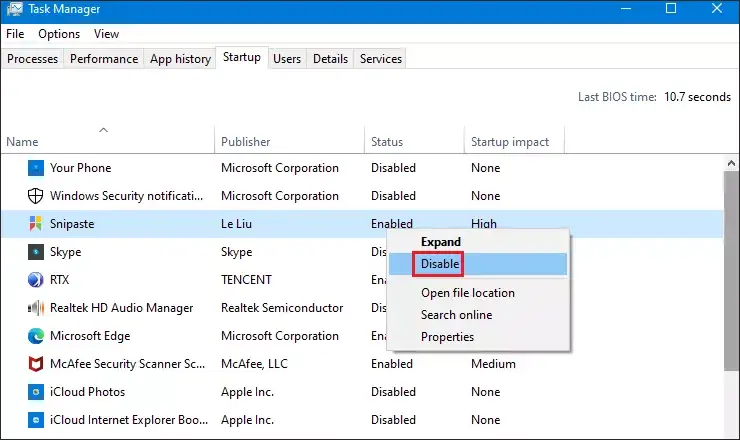Click the TENCENT publisher cell

tap(246, 279)
